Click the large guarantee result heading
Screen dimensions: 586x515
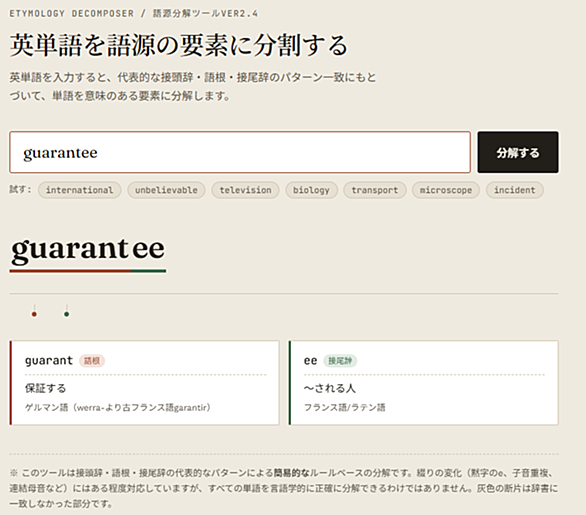point(88,249)
